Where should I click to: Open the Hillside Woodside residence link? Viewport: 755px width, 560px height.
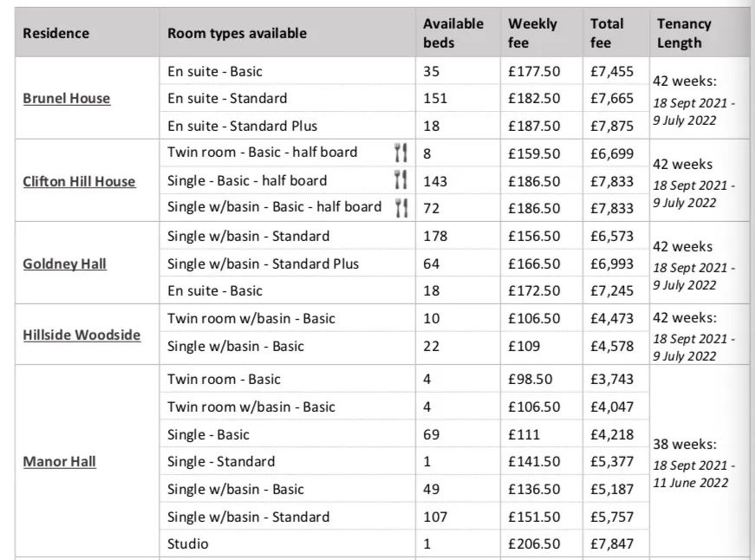(x=81, y=335)
